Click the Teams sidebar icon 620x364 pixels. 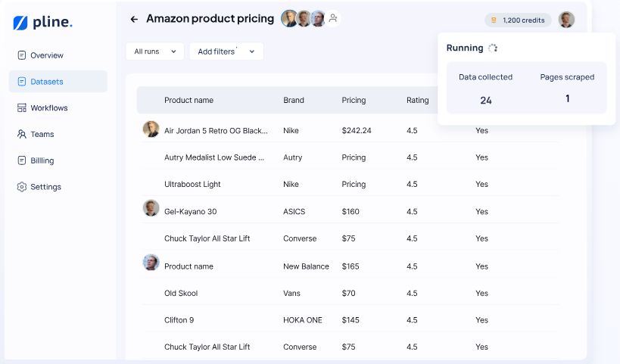(22, 134)
